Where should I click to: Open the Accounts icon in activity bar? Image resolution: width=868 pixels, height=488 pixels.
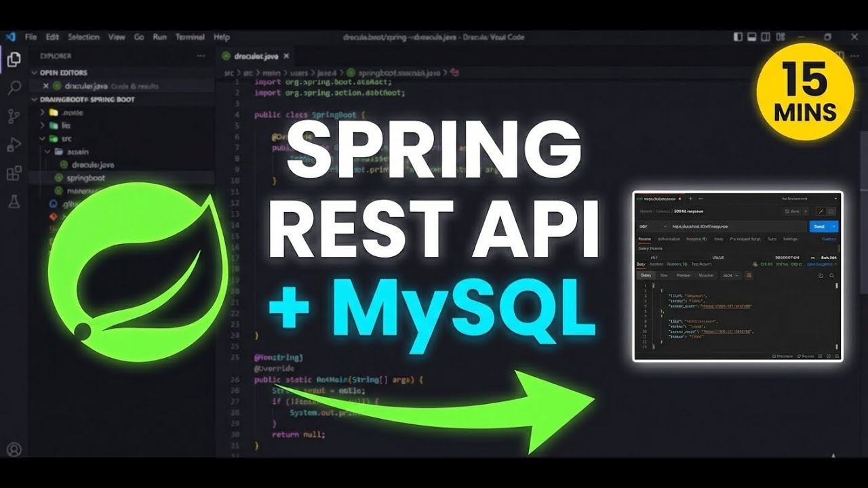click(x=14, y=449)
